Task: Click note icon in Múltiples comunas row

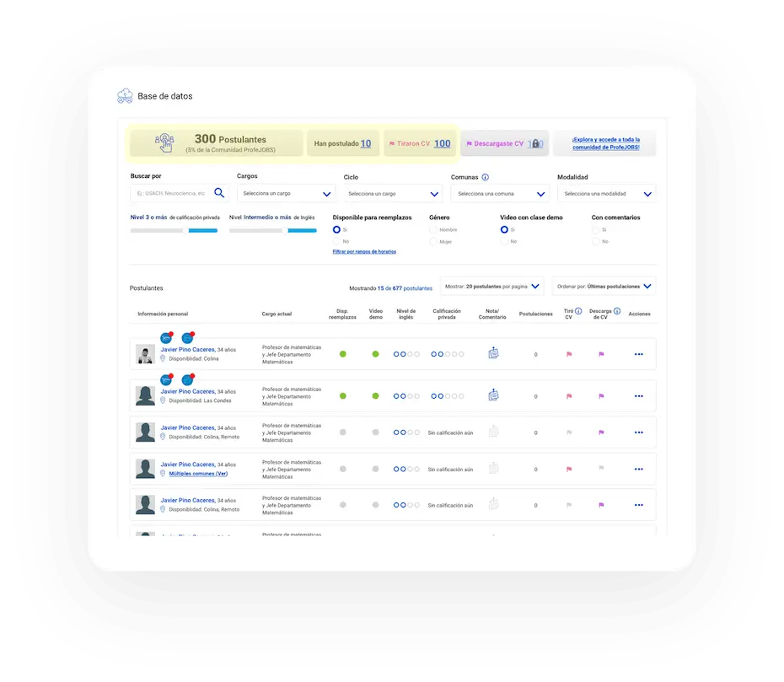Action: pyautogui.click(x=493, y=468)
